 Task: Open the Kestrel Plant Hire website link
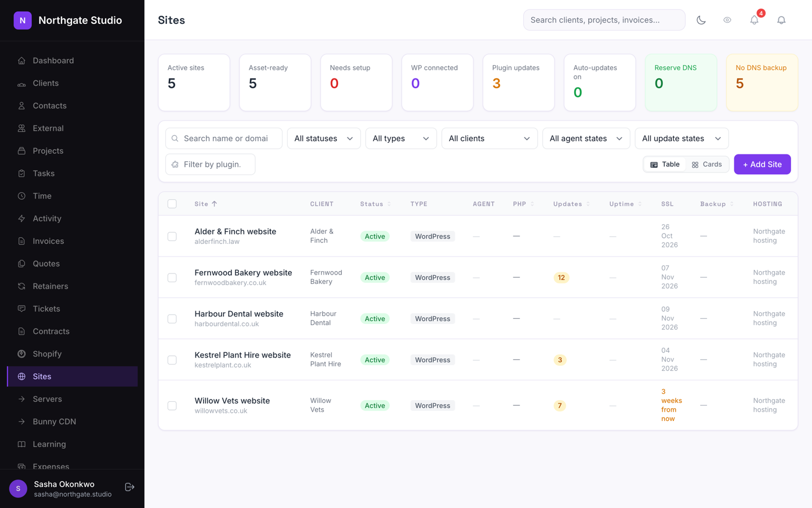pyautogui.click(x=242, y=355)
